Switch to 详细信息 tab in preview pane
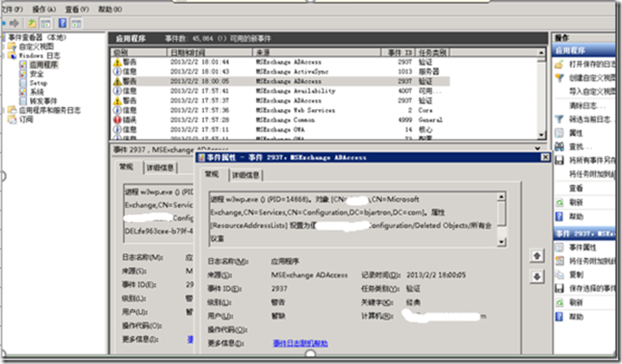Viewport: 622px width, 364px height. (160, 168)
